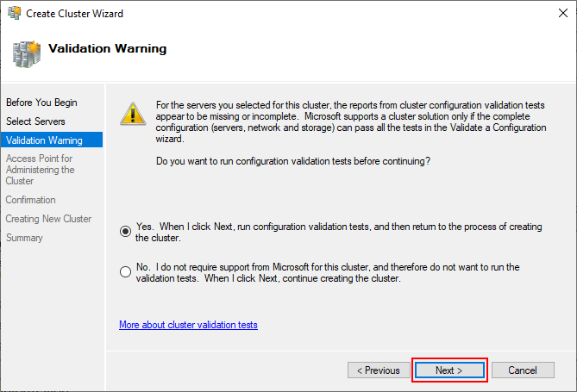Go back with the Previous button
Image resolution: width=577 pixels, height=392 pixels.
[379, 370]
